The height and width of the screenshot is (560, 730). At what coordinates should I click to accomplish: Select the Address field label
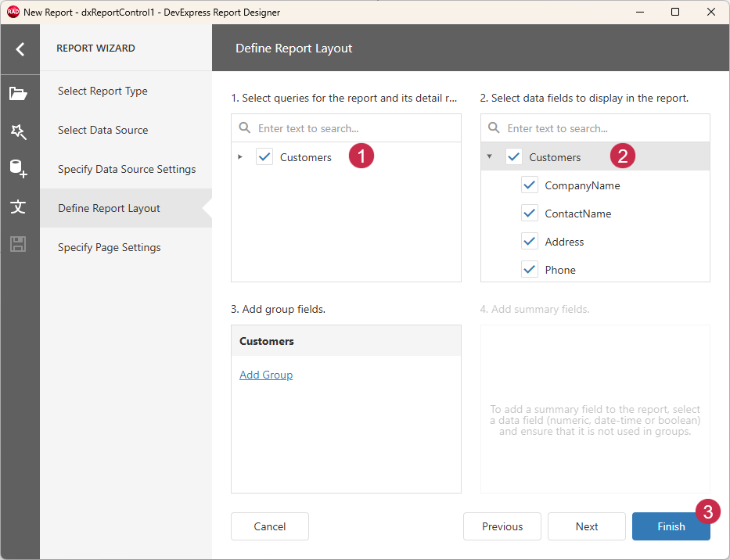[x=564, y=242]
